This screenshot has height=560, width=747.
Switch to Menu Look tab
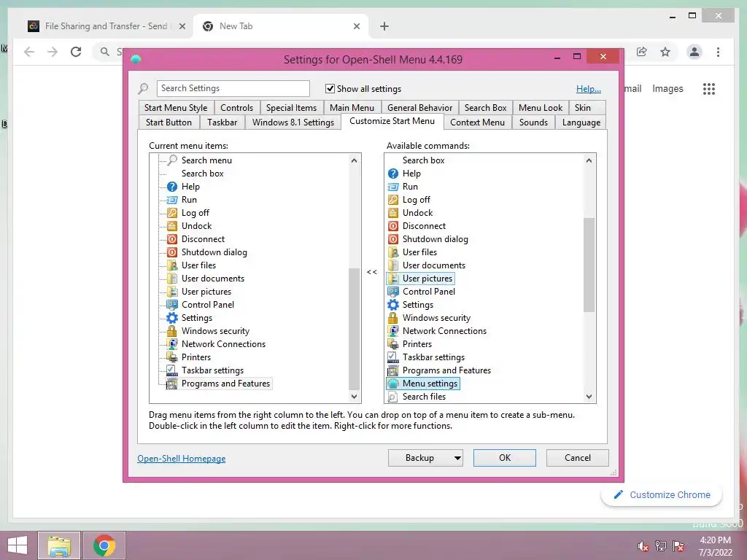pyautogui.click(x=541, y=108)
